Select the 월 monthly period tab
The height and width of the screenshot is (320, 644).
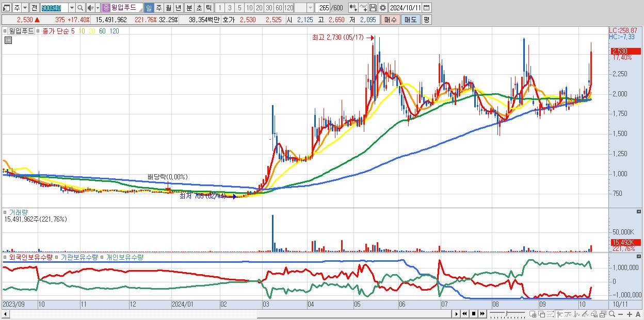pos(168,8)
